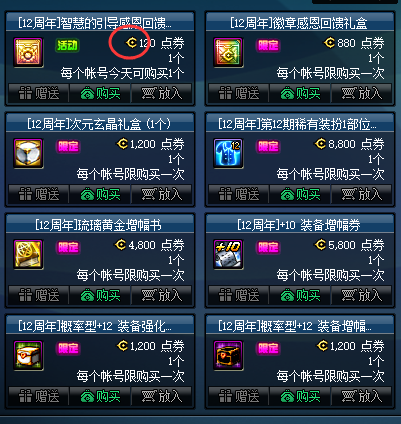This screenshot has width=401, height=424.
Task: Buy the 徽章感恩回馈礼盒 with 购买
Action: [300, 93]
